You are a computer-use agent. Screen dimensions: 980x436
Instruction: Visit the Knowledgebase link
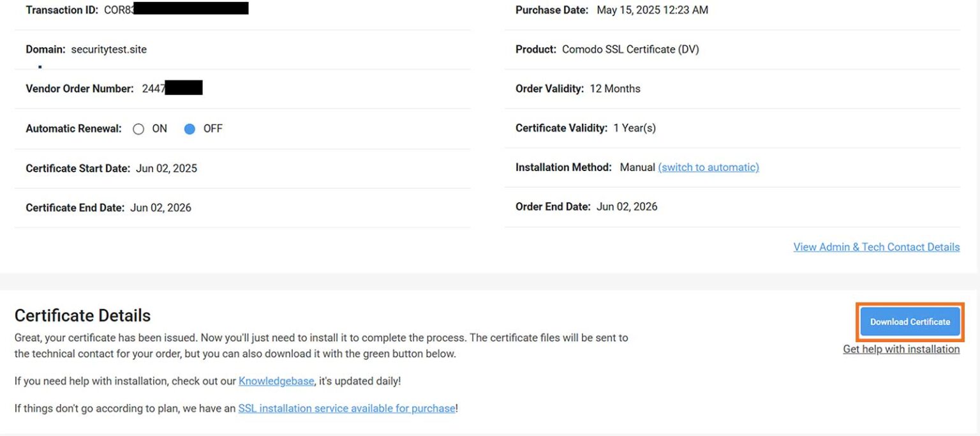tap(276, 381)
